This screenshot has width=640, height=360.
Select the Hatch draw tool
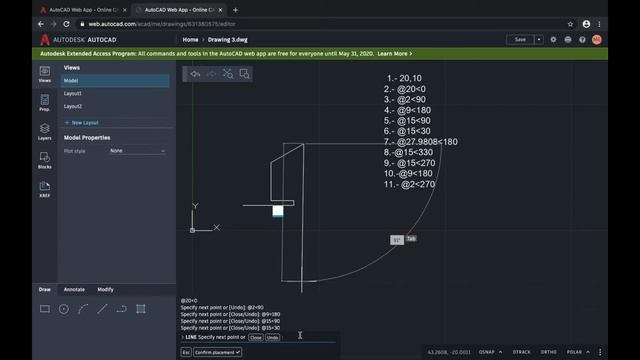click(x=141, y=309)
